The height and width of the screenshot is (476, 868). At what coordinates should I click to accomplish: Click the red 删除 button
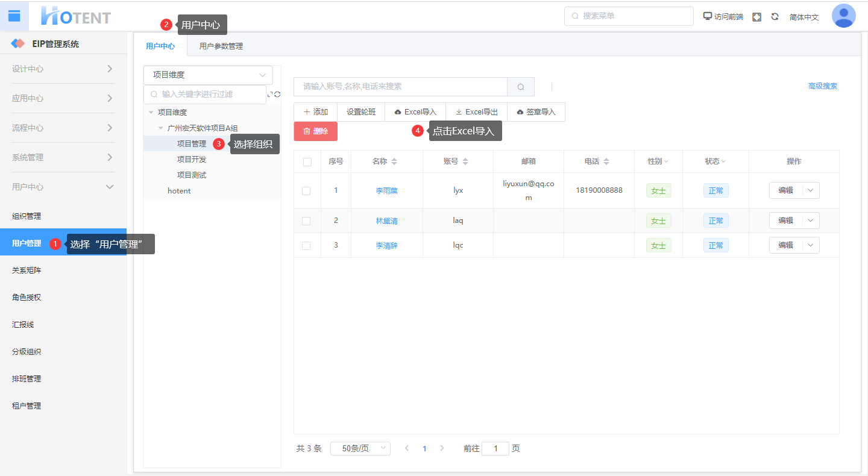pos(315,131)
